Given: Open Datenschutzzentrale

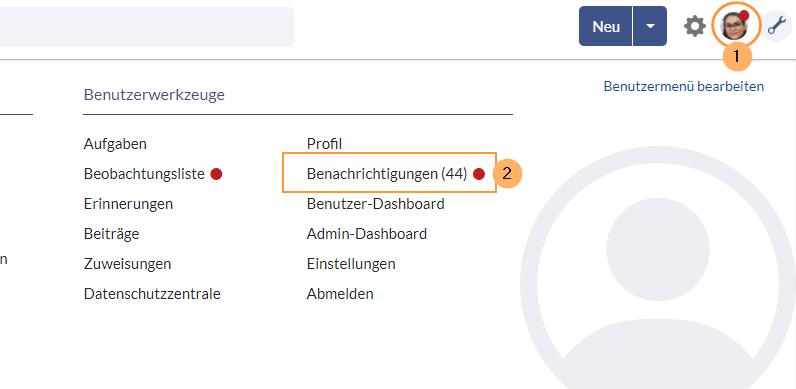Looking at the screenshot, I should (x=152, y=294).
